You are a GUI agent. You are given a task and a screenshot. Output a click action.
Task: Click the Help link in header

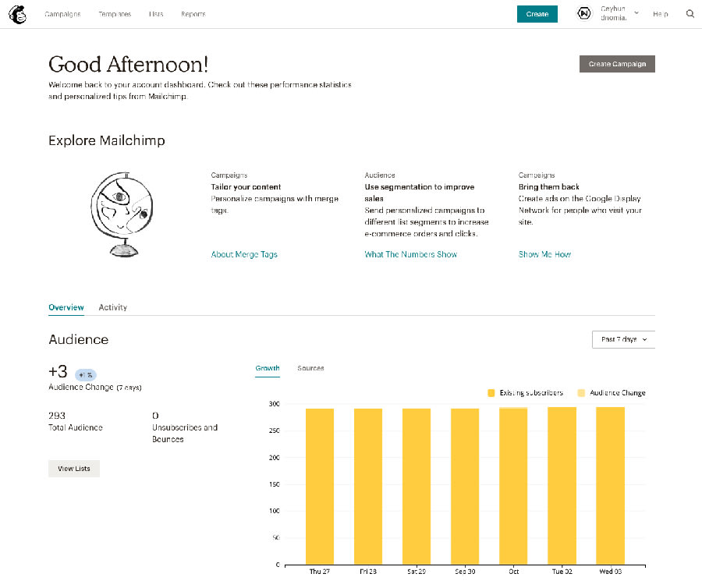click(660, 14)
